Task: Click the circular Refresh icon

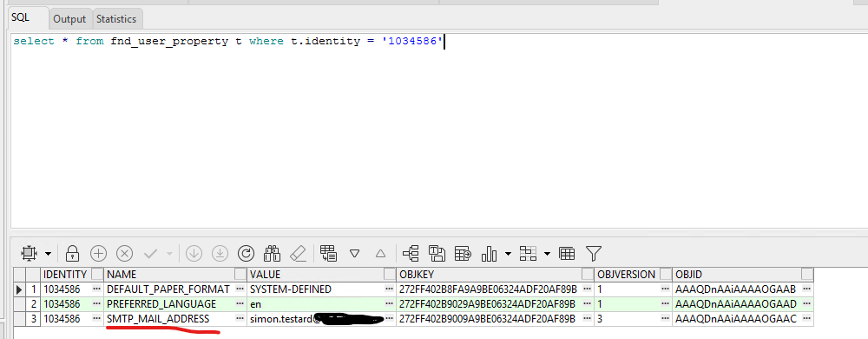Action: (x=246, y=254)
